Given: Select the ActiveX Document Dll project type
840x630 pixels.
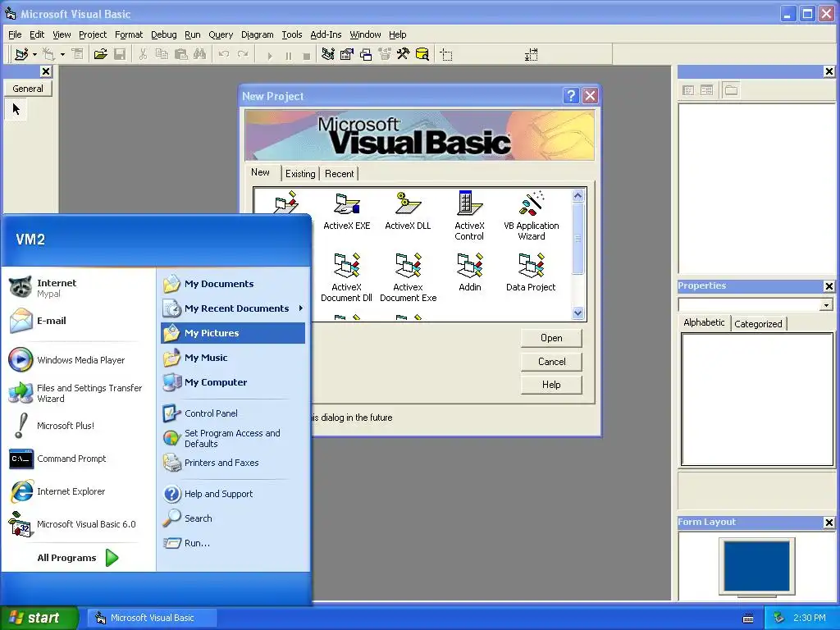Looking at the screenshot, I should pyautogui.click(x=347, y=277).
